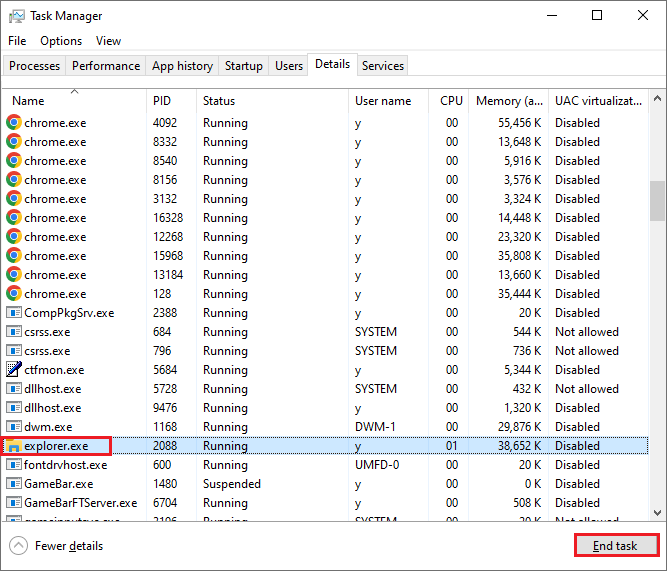The height and width of the screenshot is (571, 667).
Task: Click the UMFD-0 user name cell
Action: [x=377, y=465]
